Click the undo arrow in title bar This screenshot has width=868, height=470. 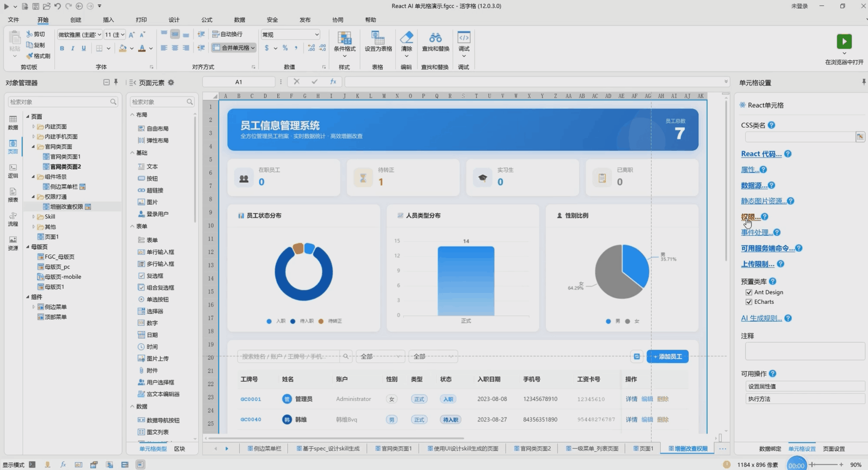point(57,6)
